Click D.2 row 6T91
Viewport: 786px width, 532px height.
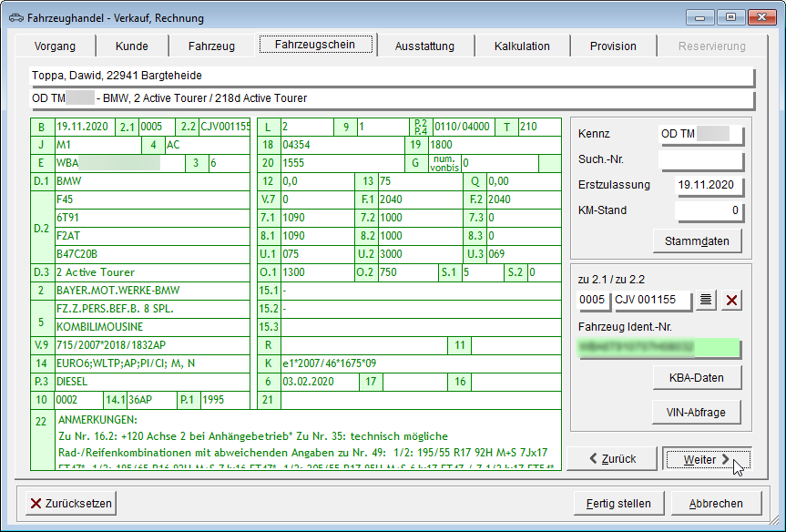152,218
